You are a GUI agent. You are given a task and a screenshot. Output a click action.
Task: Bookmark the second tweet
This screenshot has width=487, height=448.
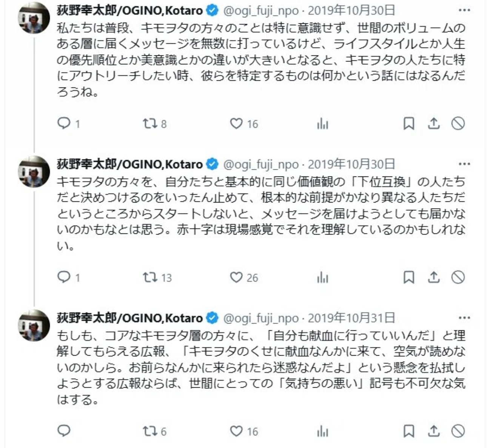409,277
